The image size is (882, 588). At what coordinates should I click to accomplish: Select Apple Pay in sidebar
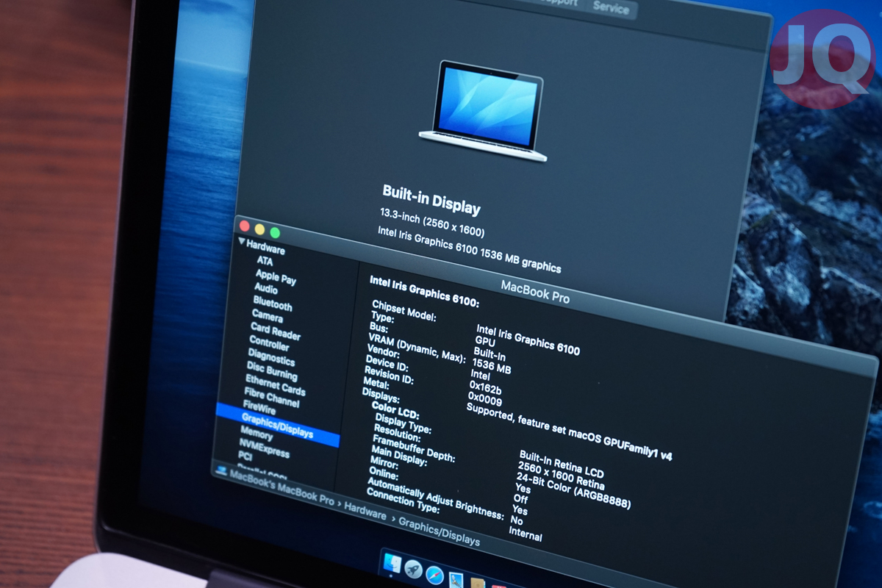click(276, 276)
